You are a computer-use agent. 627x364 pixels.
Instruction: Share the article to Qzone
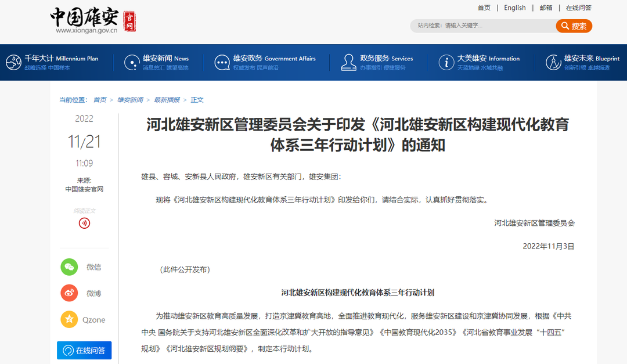point(69,319)
